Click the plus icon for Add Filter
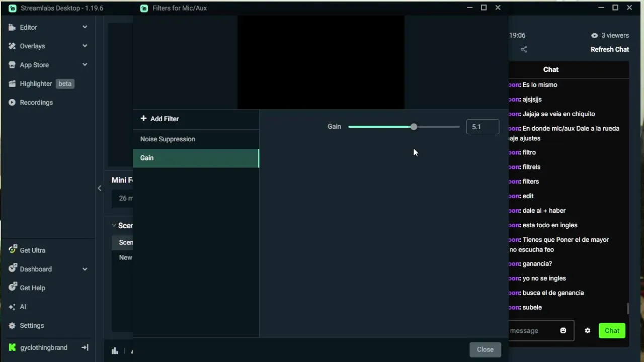 pyautogui.click(x=143, y=119)
